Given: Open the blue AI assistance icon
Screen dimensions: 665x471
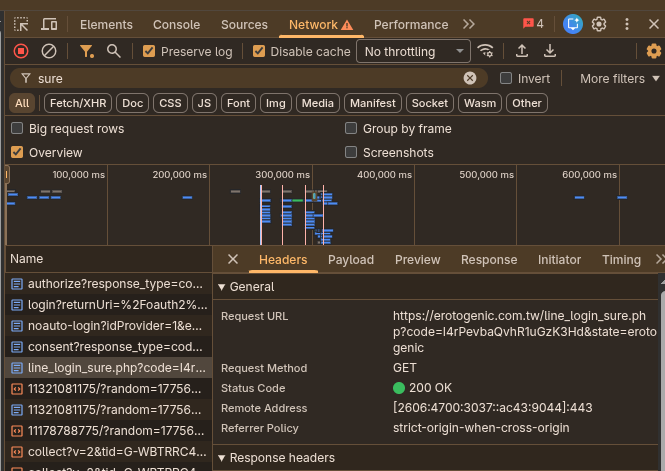Looking at the screenshot, I should tap(573, 24).
